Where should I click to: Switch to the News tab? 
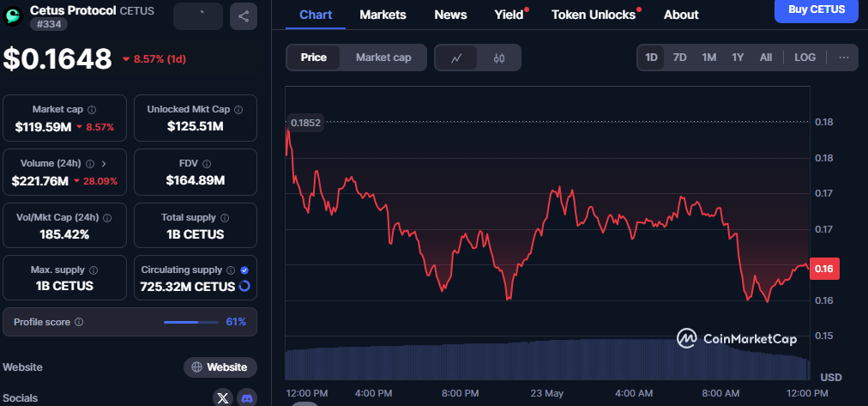coord(450,15)
